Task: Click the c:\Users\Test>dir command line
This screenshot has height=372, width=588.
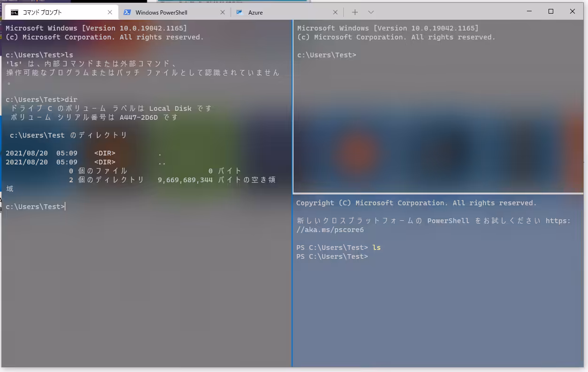Action: 41,100
